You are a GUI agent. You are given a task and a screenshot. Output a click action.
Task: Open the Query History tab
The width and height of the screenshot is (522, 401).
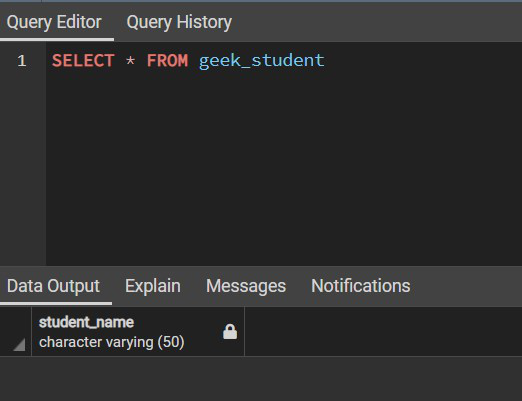coord(179,23)
